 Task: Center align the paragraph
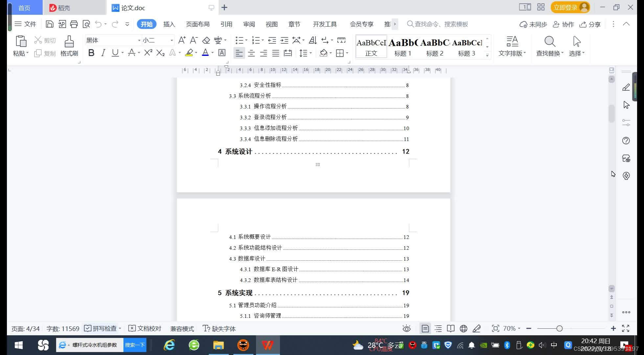(251, 53)
